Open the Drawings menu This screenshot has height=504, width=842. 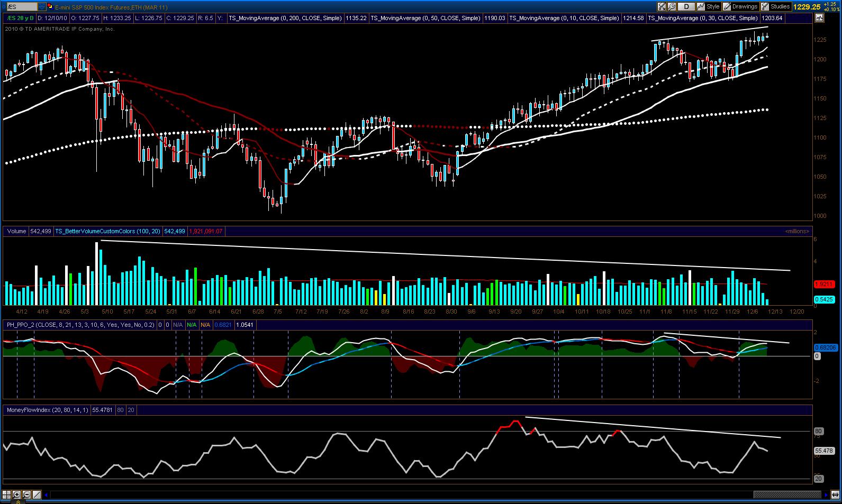coord(740,7)
